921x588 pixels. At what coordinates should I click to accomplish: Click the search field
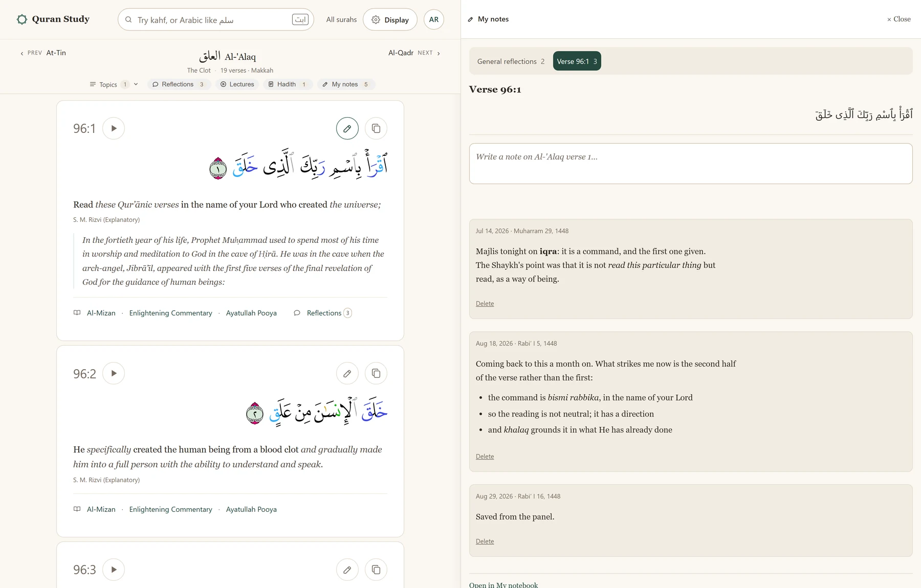(215, 19)
